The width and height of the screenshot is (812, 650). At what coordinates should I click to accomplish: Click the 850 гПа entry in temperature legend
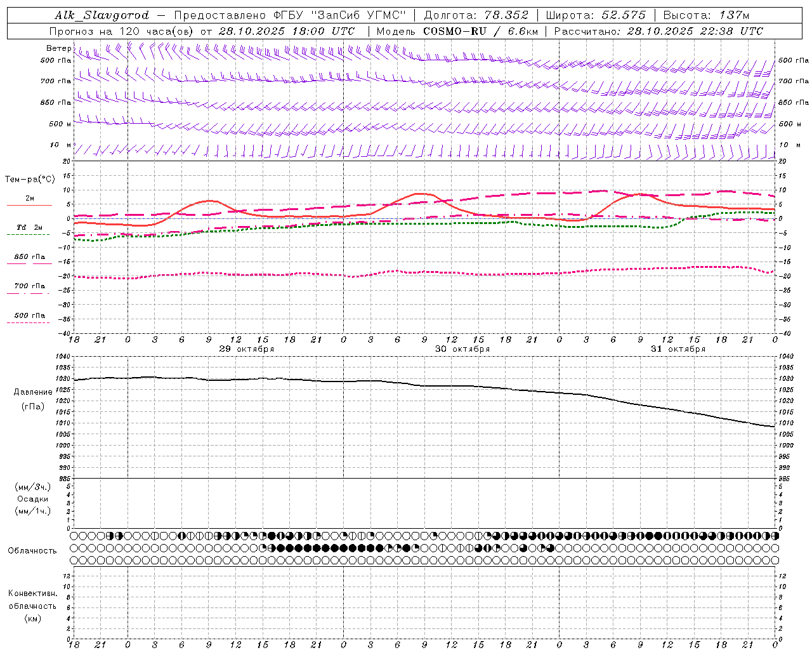click(30, 256)
